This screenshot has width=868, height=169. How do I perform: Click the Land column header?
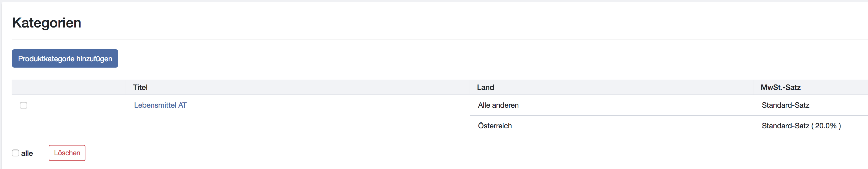pos(485,88)
